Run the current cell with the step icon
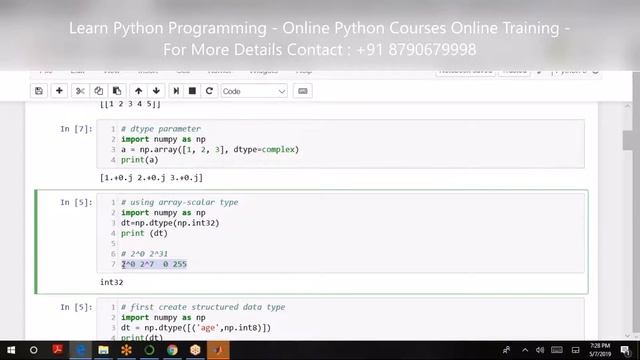The image size is (640, 360). coord(176,91)
